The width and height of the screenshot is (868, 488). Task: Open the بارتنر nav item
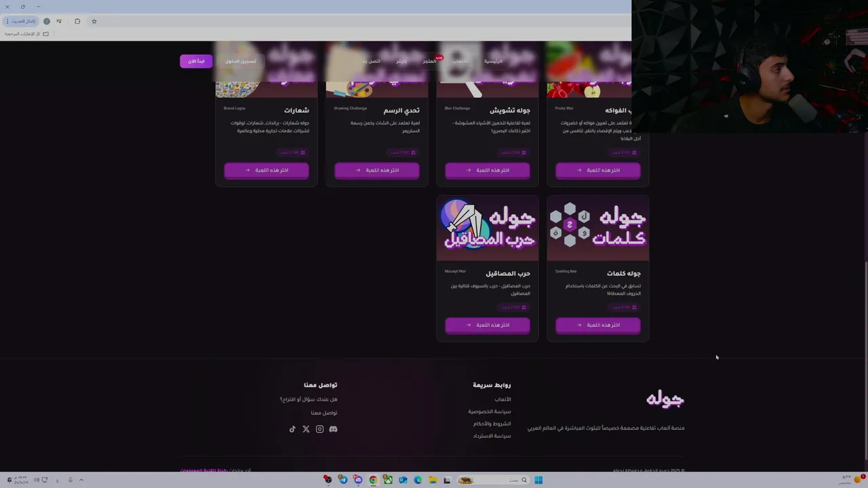coord(401,61)
